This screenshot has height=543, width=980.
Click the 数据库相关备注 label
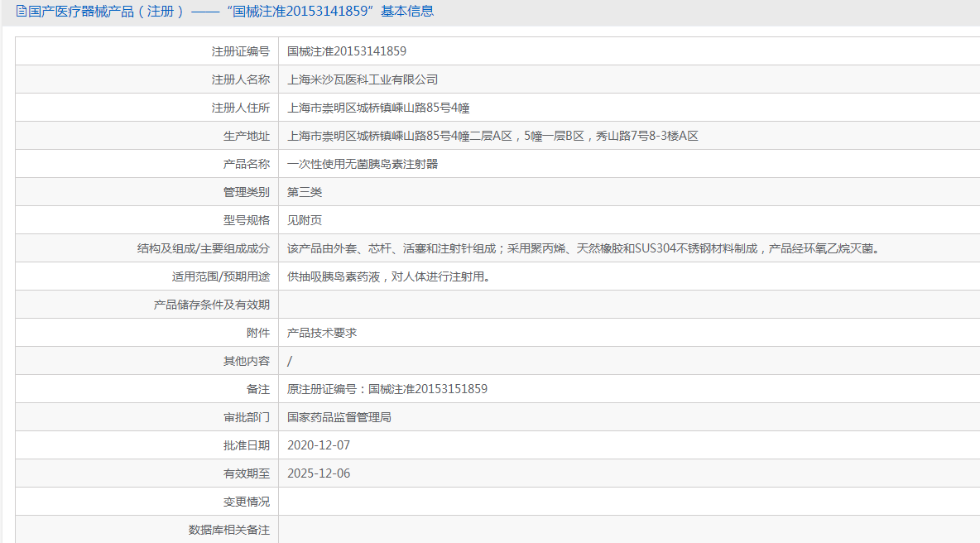(228, 529)
